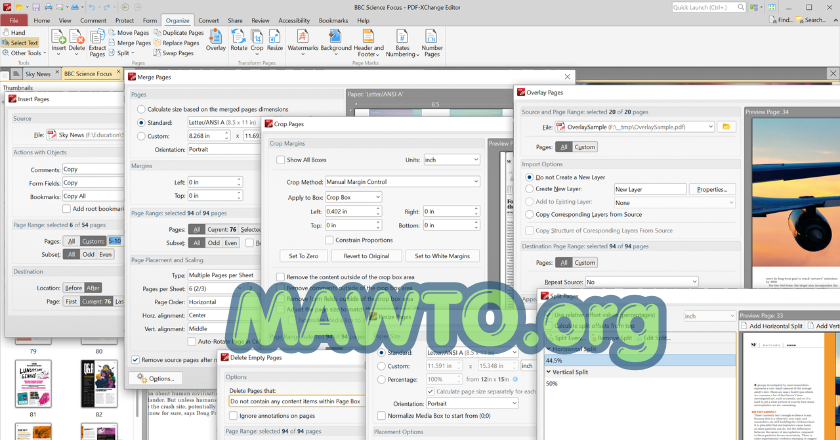Click the Watermarks ribbon icon

pyautogui.click(x=303, y=42)
